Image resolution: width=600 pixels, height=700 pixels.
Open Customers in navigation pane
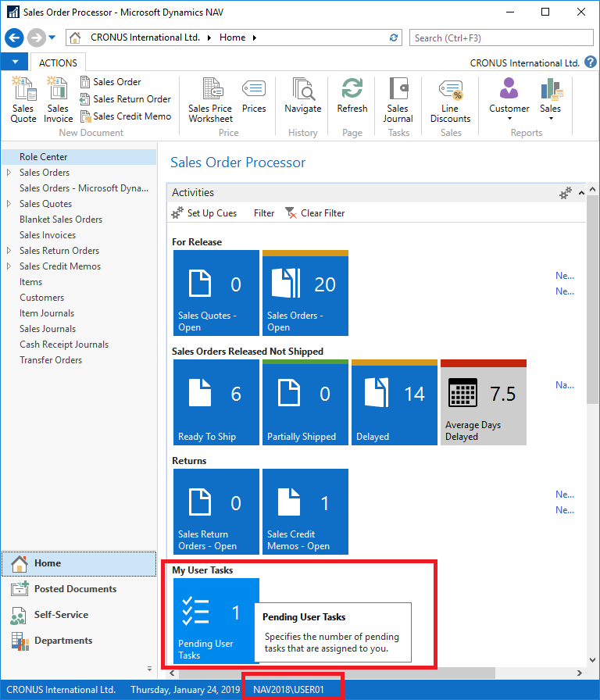click(x=41, y=298)
